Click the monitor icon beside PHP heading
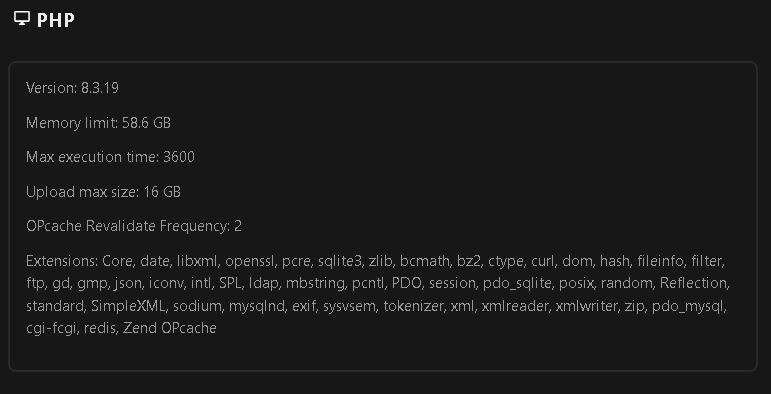 coord(22,19)
